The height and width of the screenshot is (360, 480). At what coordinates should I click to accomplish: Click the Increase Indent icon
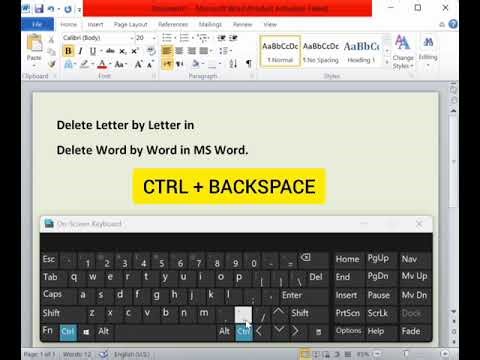(x=233, y=38)
